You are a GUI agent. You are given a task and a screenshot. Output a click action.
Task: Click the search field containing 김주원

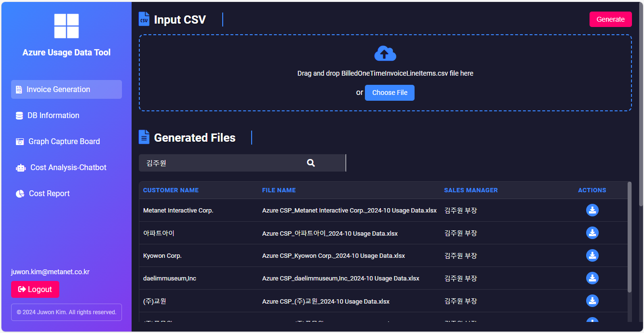(242, 163)
